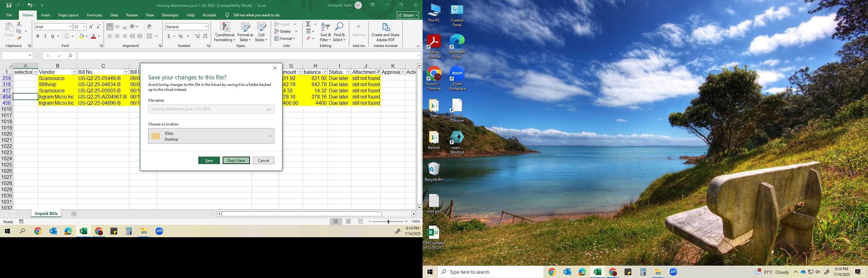Image resolution: width=868 pixels, height=278 pixels.
Task: Decrease font size with the small A
Action: (x=98, y=27)
